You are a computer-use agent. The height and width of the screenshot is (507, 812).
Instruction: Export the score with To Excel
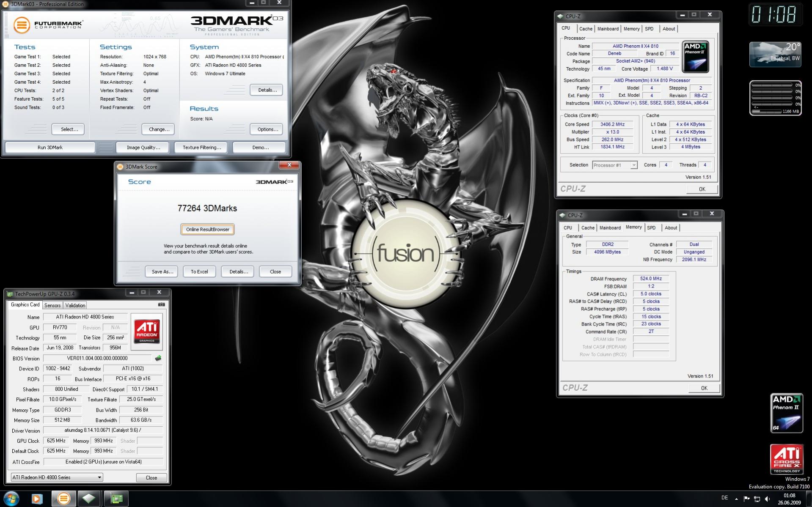pyautogui.click(x=199, y=272)
